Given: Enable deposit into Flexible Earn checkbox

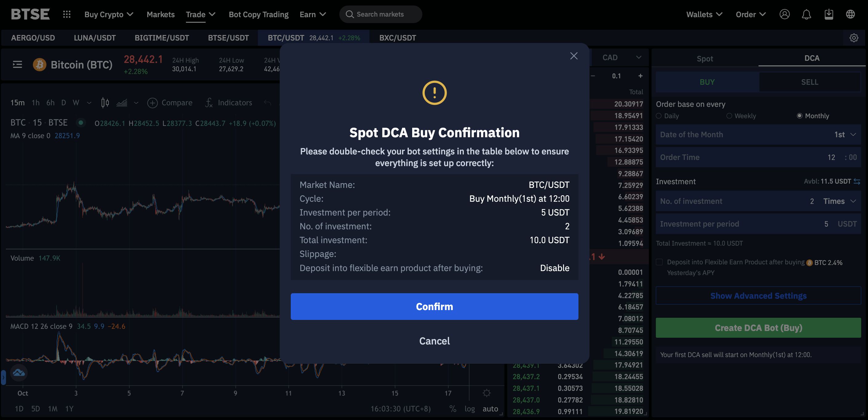Looking at the screenshot, I should [659, 262].
